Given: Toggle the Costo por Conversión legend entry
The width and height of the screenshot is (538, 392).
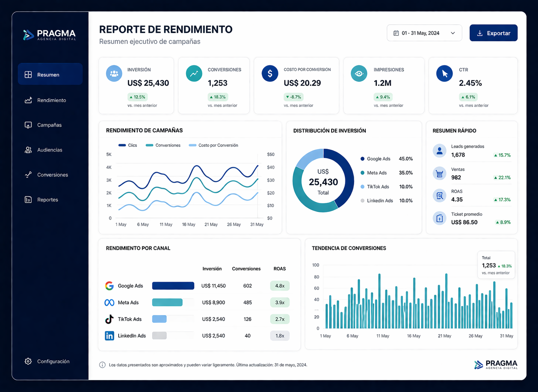Looking at the screenshot, I should pyautogui.click(x=213, y=145).
